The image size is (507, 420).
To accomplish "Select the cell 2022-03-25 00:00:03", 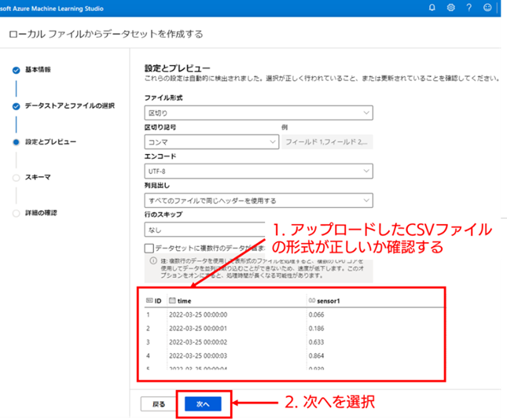I will click(198, 356).
